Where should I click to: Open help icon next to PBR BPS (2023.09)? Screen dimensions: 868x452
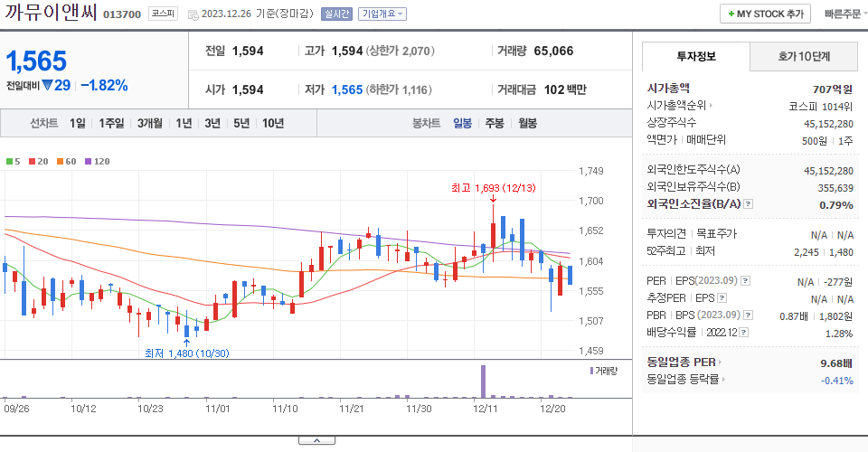[x=748, y=315]
